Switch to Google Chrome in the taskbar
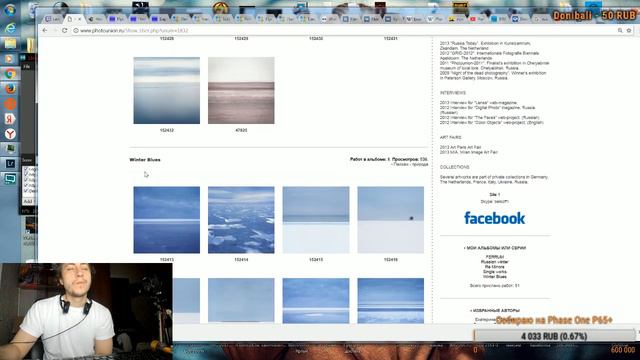 pyautogui.click(x=10, y=73)
